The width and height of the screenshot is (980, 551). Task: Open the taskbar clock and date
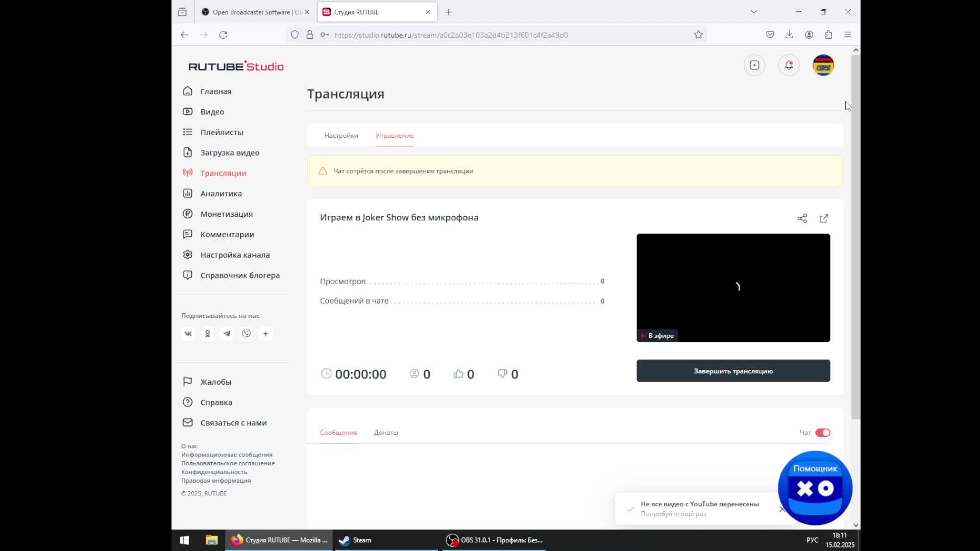tap(840, 540)
